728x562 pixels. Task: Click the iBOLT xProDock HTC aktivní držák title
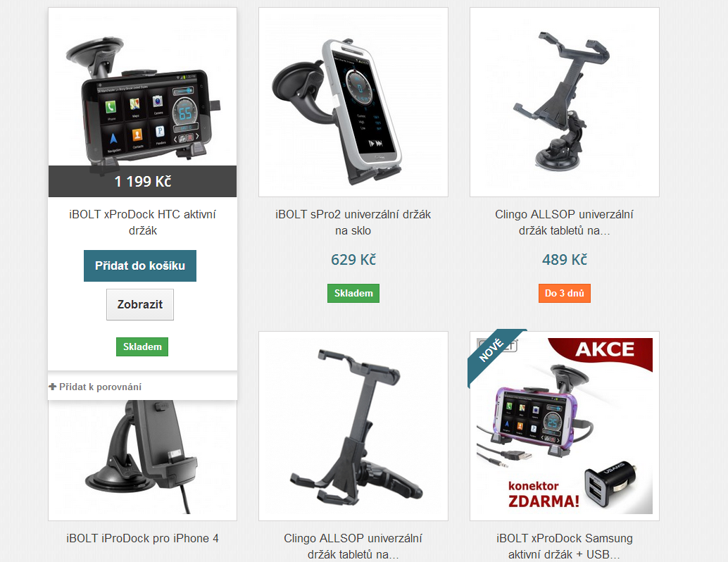click(142, 223)
